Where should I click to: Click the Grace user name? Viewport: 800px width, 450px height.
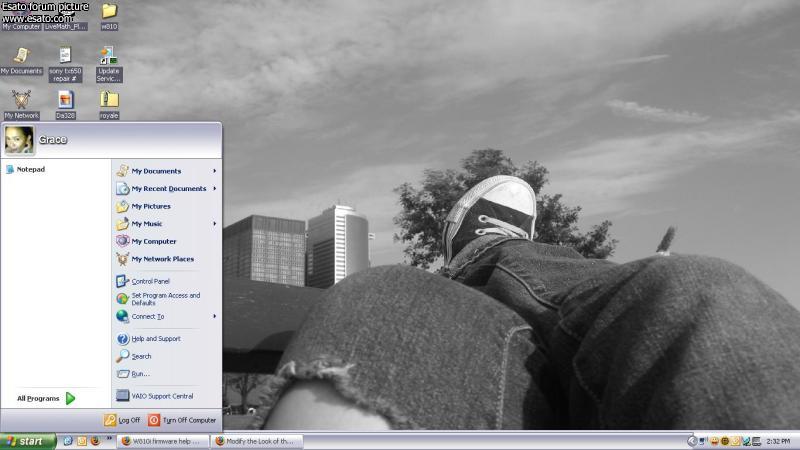(x=53, y=140)
